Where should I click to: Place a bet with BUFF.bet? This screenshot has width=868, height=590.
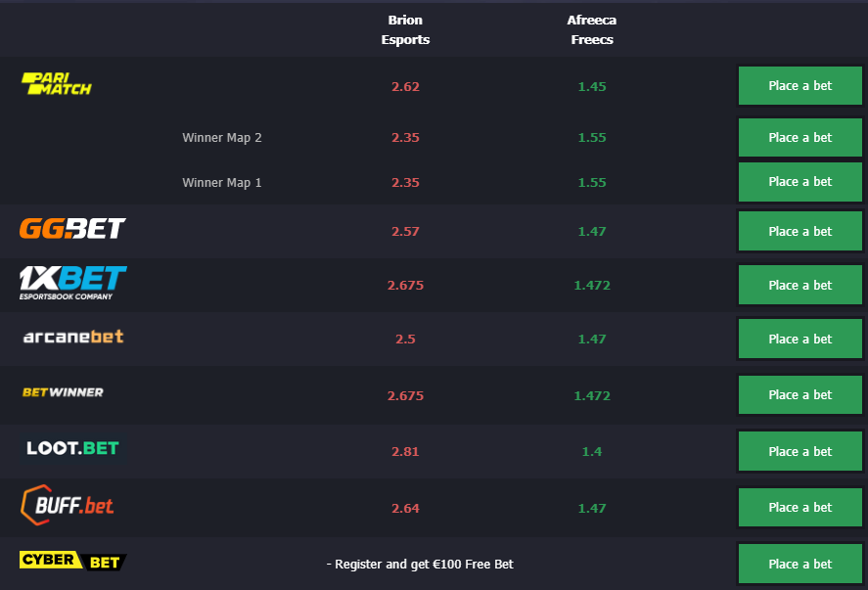coord(799,508)
